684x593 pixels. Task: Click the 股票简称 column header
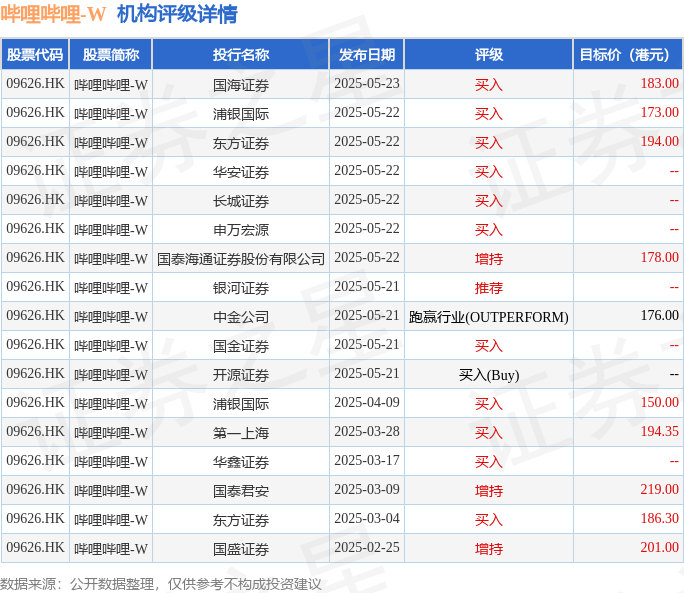[111, 55]
